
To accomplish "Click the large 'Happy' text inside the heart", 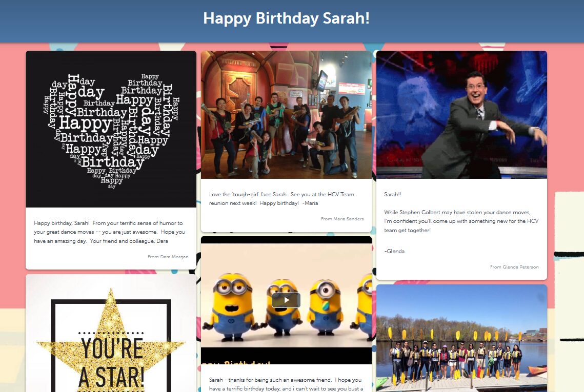I will (85, 123).
